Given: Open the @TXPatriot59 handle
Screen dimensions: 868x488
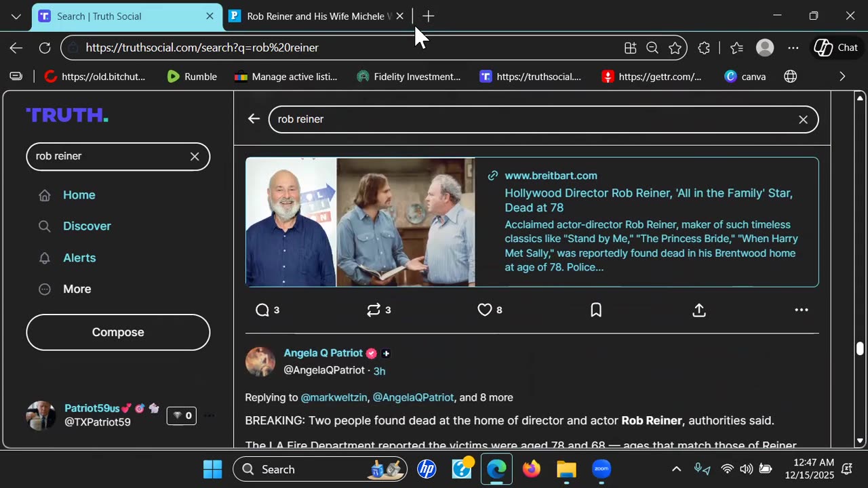Looking at the screenshot, I should [x=97, y=422].
